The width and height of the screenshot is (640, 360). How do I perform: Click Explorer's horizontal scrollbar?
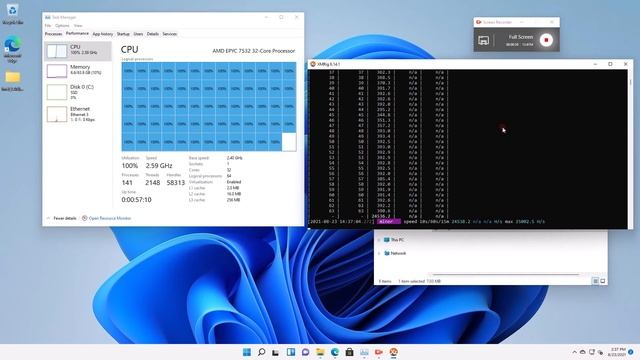point(506,274)
